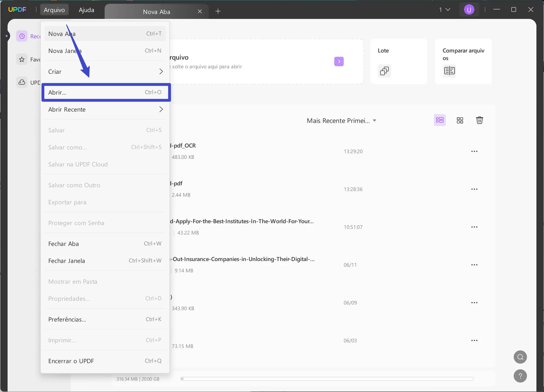Click the UPDF logo in the title bar
This screenshot has width=544, height=392.
point(17,10)
